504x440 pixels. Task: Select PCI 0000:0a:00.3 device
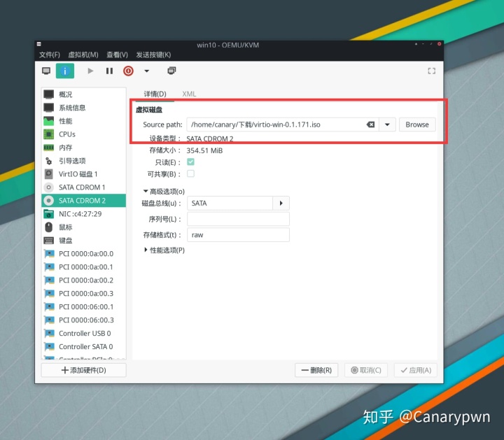83,294
